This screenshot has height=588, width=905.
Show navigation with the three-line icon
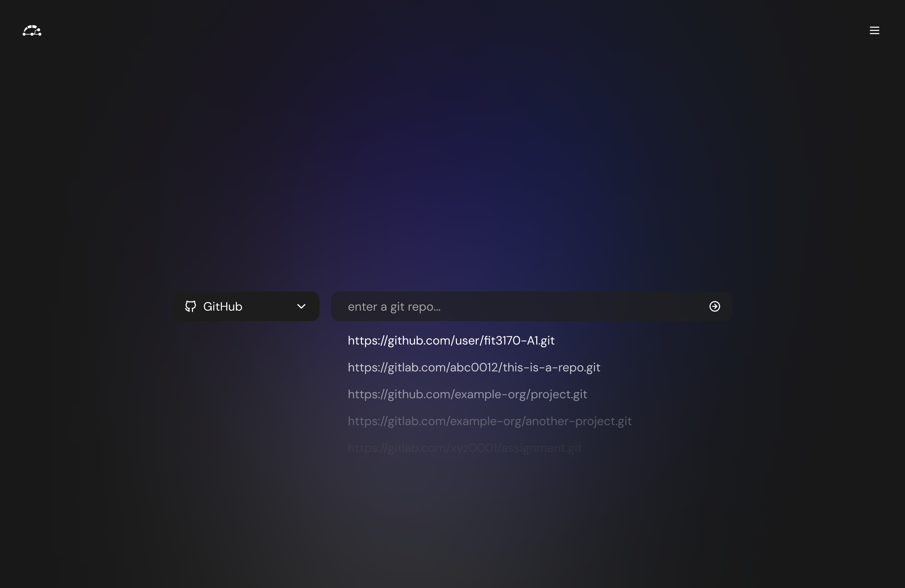[x=874, y=30]
